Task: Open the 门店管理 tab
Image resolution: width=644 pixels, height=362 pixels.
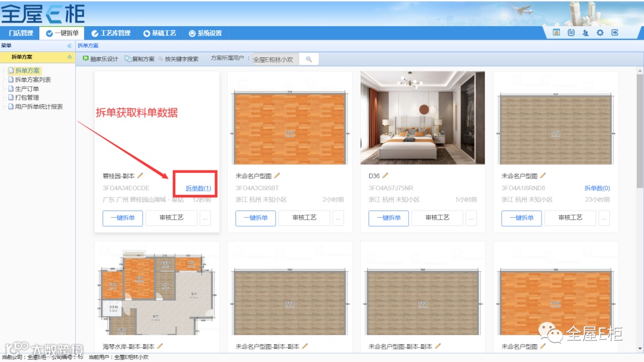Action: (20, 33)
